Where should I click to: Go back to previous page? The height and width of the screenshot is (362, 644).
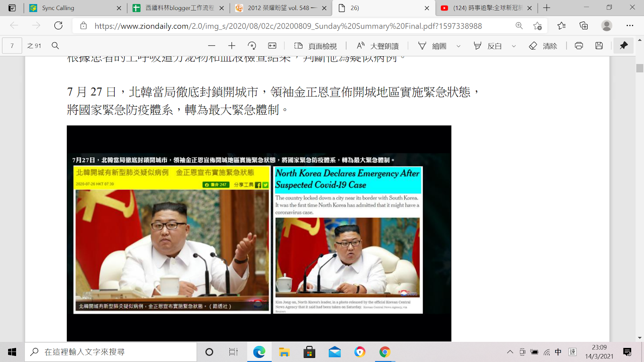[14, 26]
